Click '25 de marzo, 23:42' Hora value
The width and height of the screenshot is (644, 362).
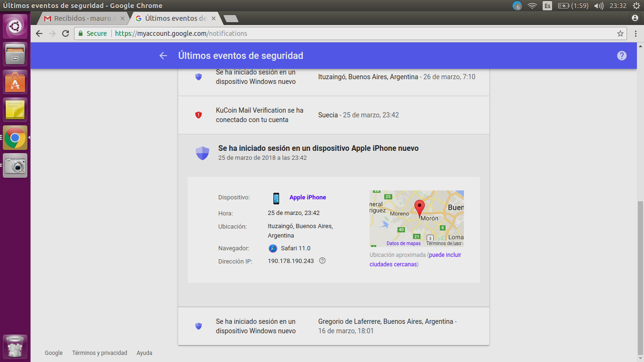tap(294, 213)
